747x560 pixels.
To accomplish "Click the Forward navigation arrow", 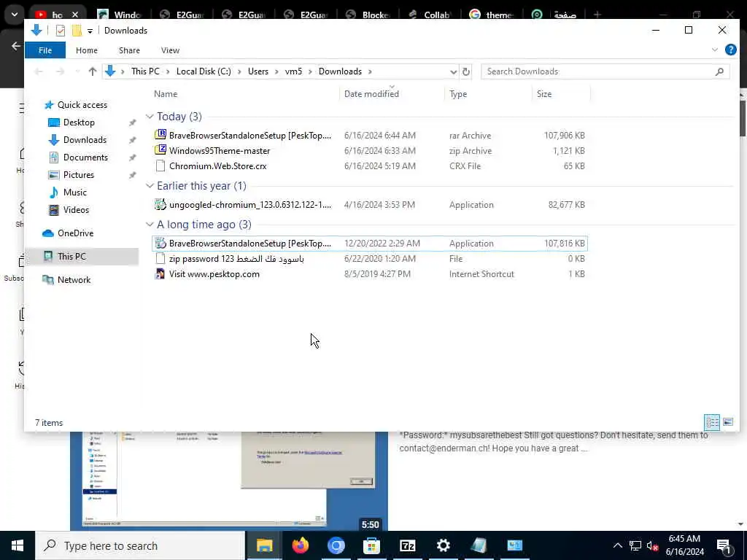I will click(60, 71).
